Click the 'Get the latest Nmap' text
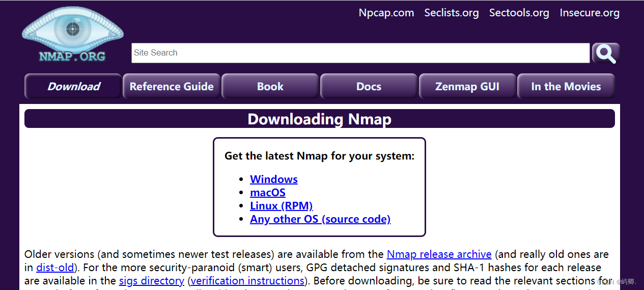The width and height of the screenshot is (644, 290). 320,156
